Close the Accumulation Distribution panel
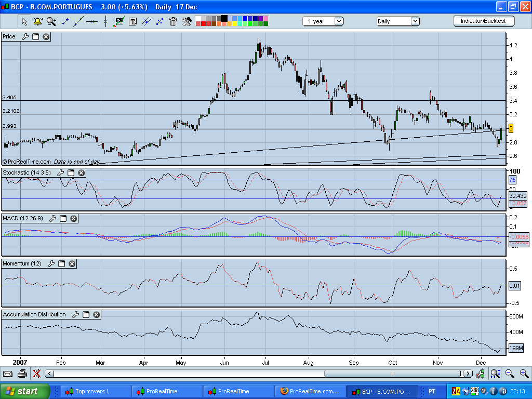 [x=97, y=314]
